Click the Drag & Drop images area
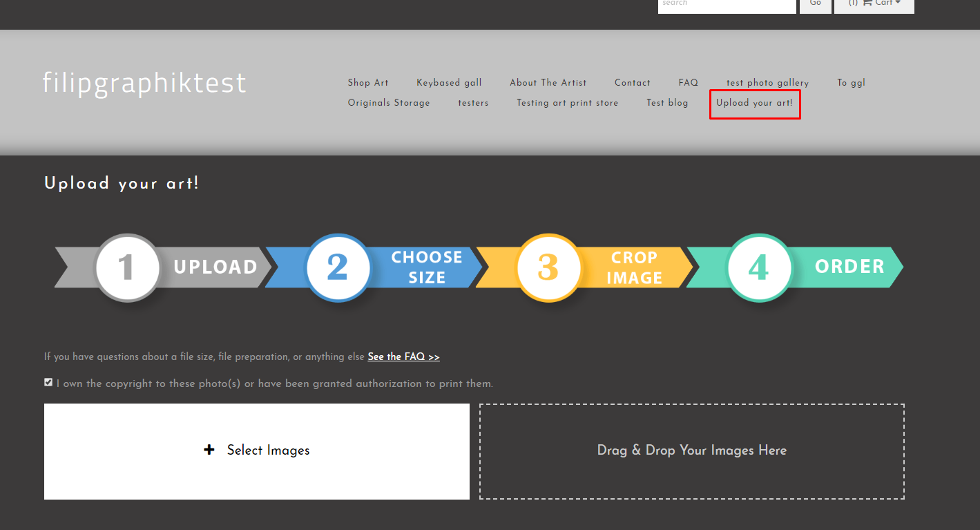The width and height of the screenshot is (980, 530). tap(691, 451)
